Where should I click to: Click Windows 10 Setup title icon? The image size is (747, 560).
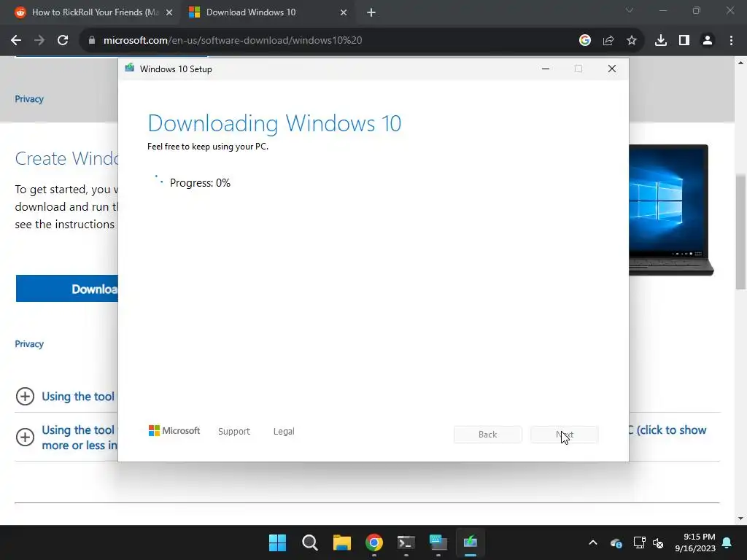(x=130, y=69)
